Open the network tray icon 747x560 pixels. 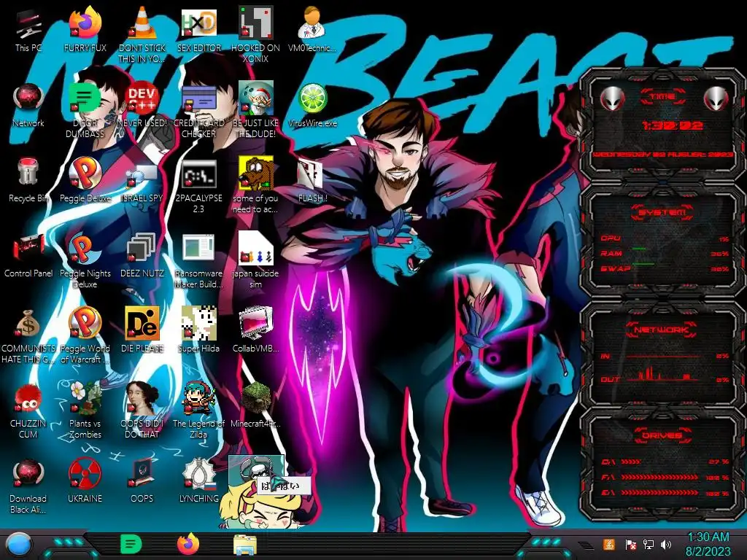(649, 545)
